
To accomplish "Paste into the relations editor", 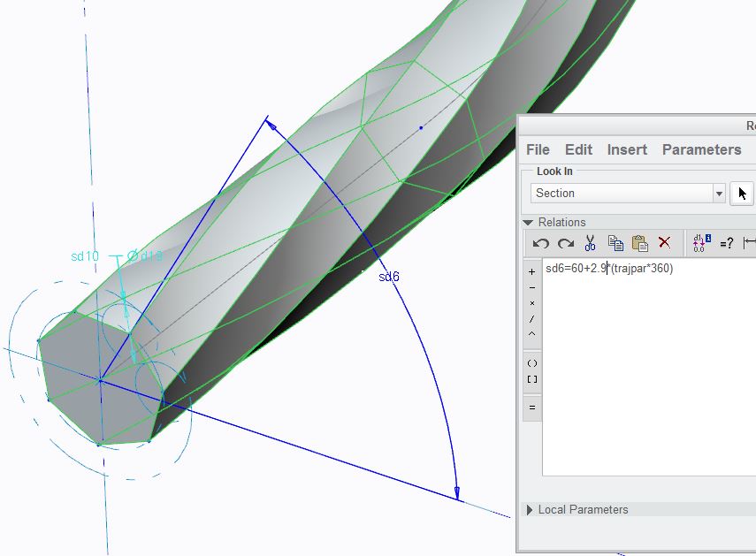I will pos(640,243).
